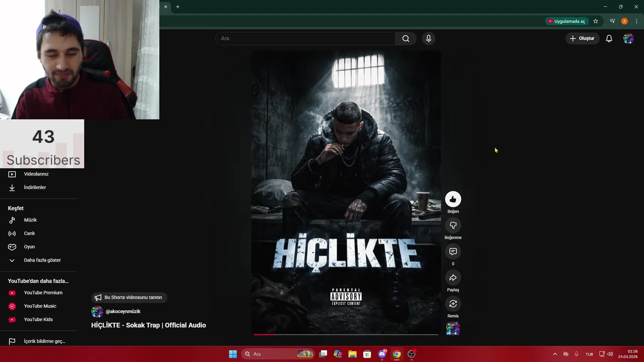Viewport: 644px width, 362px height.
Task: Click the search magnifier button
Action: 406,39
